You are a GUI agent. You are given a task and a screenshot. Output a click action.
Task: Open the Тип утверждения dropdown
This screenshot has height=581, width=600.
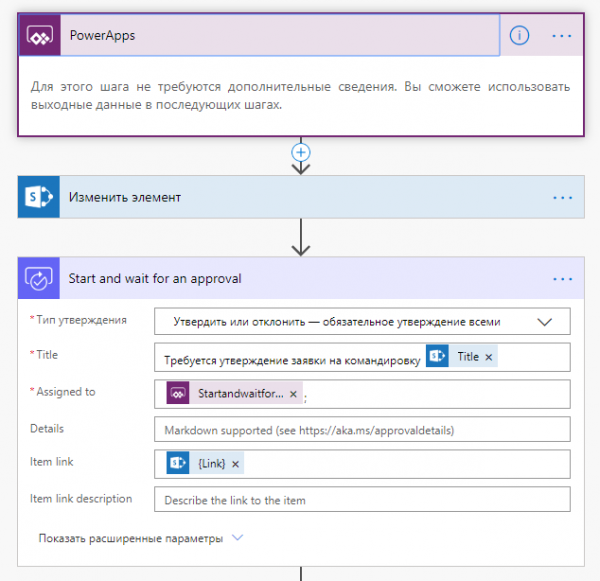pyautogui.click(x=544, y=321)
